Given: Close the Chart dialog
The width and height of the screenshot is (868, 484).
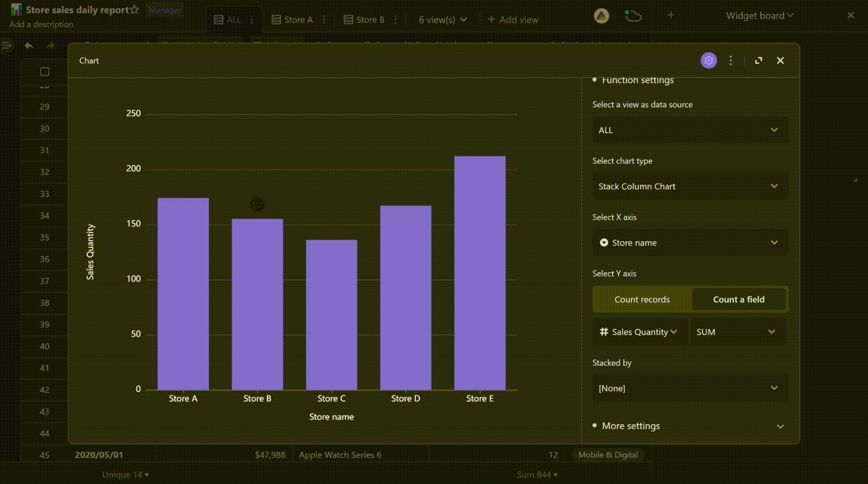Looking at the screenshot, I should point(780,60).
